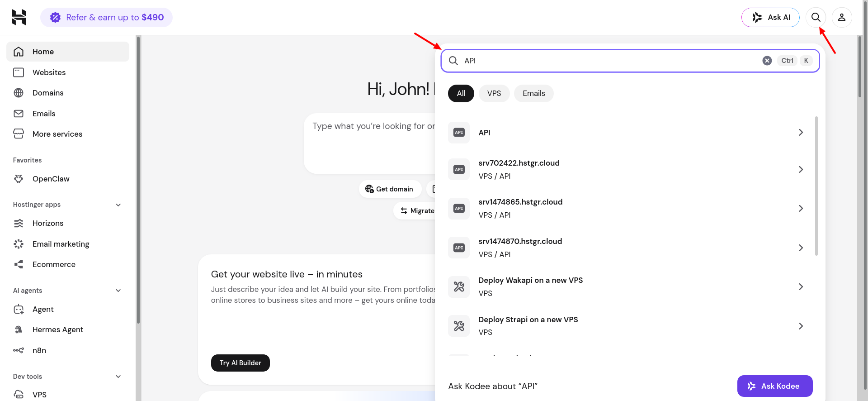
Task: Open the search magnifier in top bar
Action: tap(816, 17)
